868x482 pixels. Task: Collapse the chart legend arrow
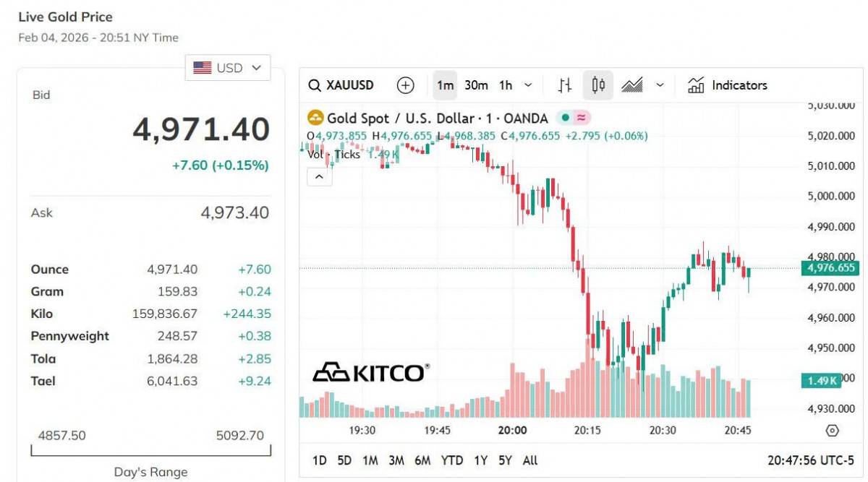click(x=319, y=176)
